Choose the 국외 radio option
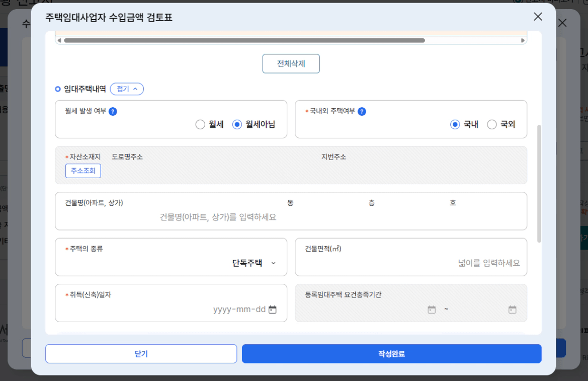Screen dimensions: 588x381 492,124
